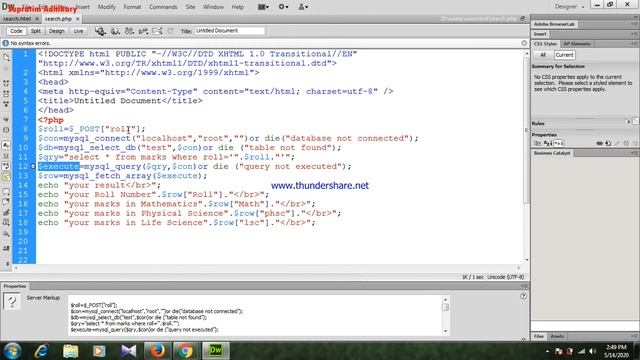Click the Remove Comment icon
Image resolution: width=640 pixels, height=360 pixels.
click(x=6, y=202)
